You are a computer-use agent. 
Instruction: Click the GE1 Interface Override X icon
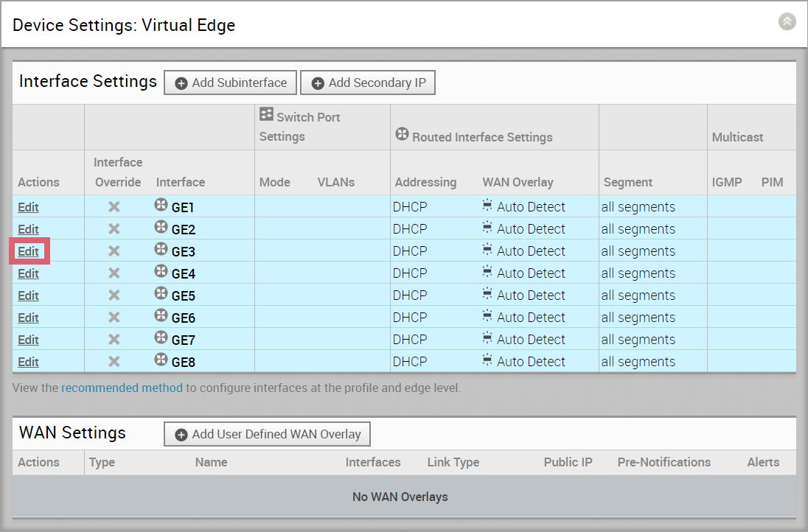click(114, 207)
